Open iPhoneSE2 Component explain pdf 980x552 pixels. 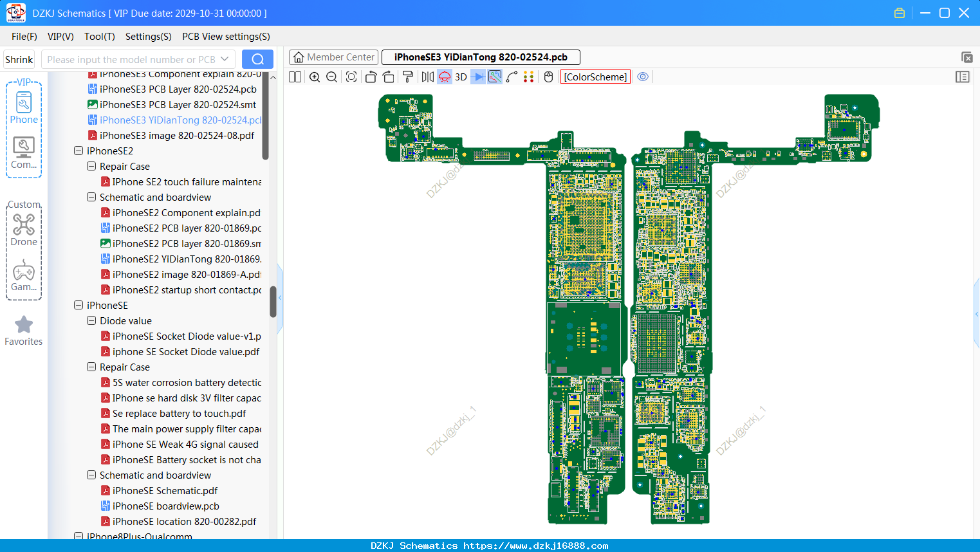(x=181, y=212)
